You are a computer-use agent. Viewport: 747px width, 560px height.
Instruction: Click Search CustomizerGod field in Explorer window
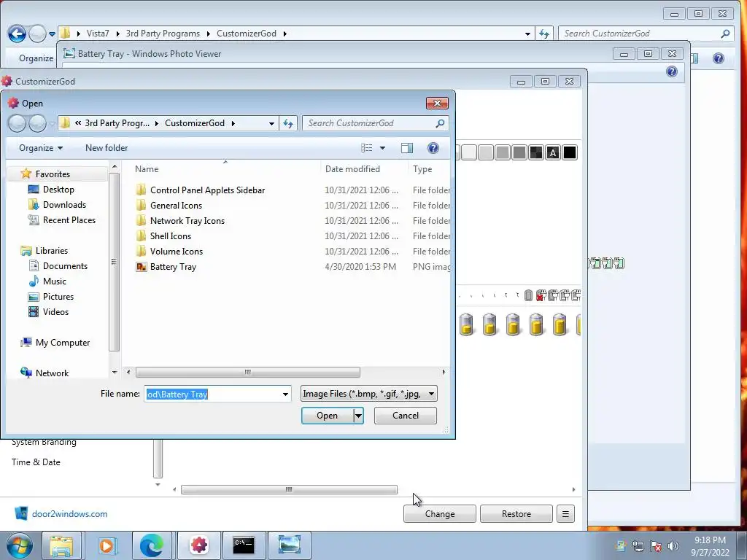click(x=646, y=34)
